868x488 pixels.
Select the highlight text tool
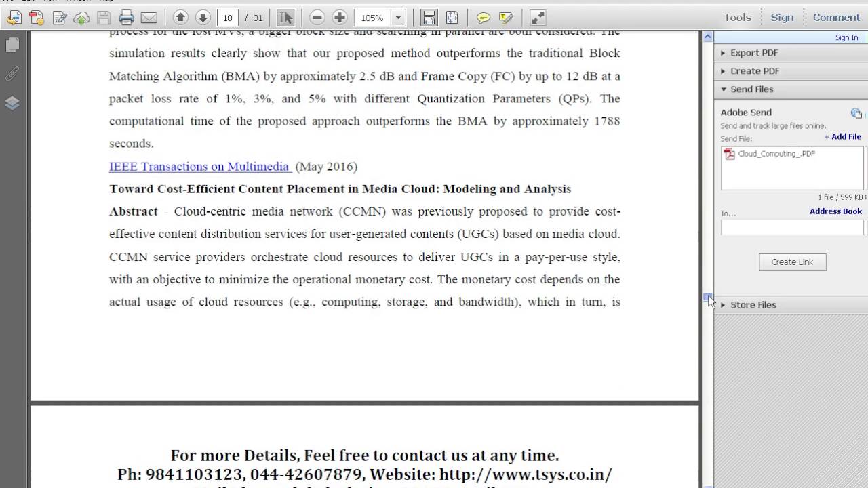click(506, 18)
